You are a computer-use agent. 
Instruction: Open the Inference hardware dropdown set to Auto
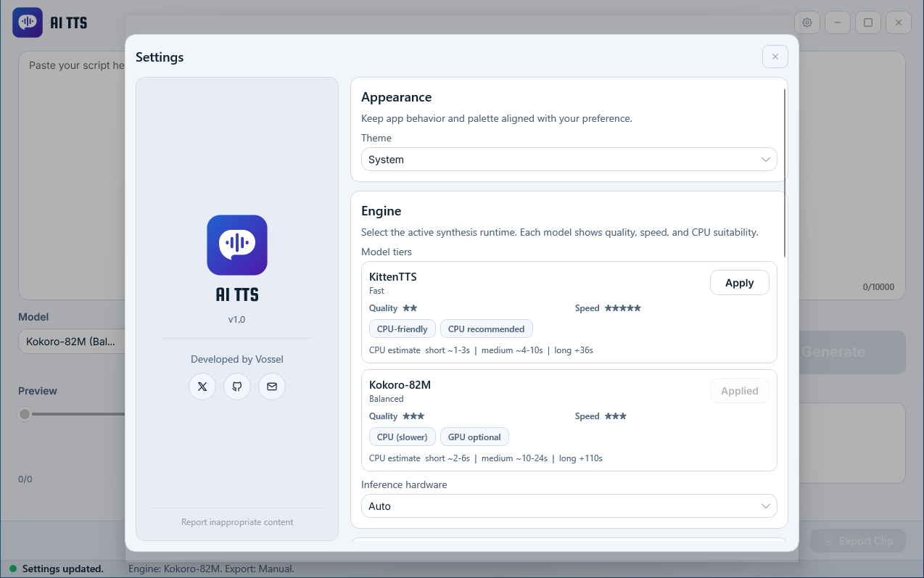pyautogui.click(x=569, y=506)
